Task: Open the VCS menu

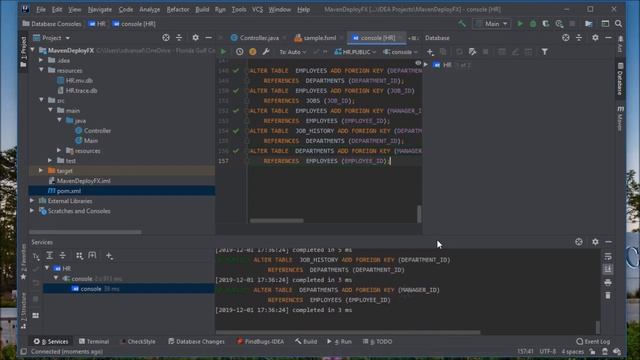Action: click(x=257, y=9)
